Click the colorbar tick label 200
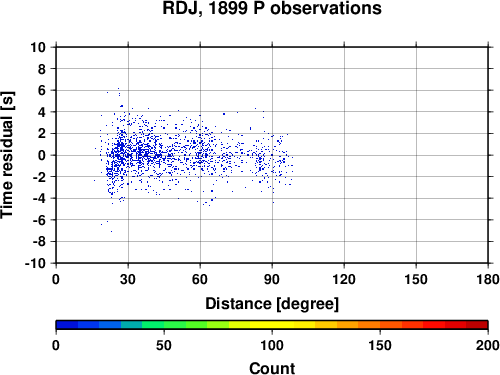500x375 pixels. click(x=488, y=345)
